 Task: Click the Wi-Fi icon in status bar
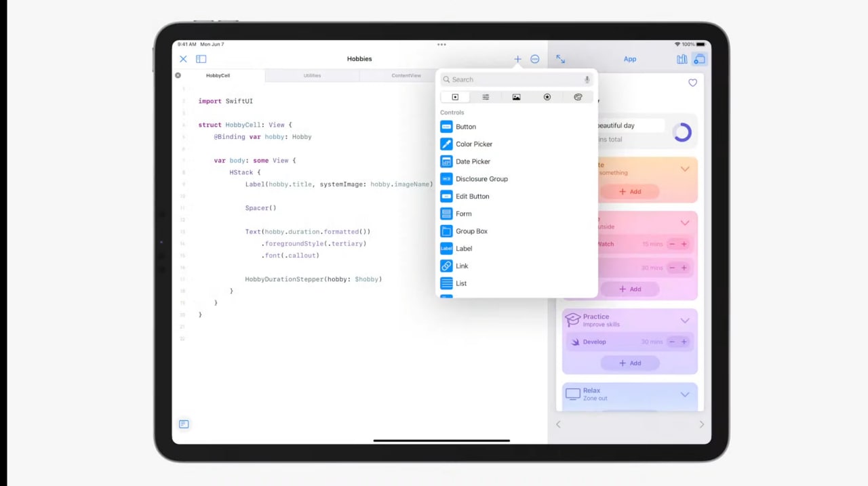click(x=677, y=44)
